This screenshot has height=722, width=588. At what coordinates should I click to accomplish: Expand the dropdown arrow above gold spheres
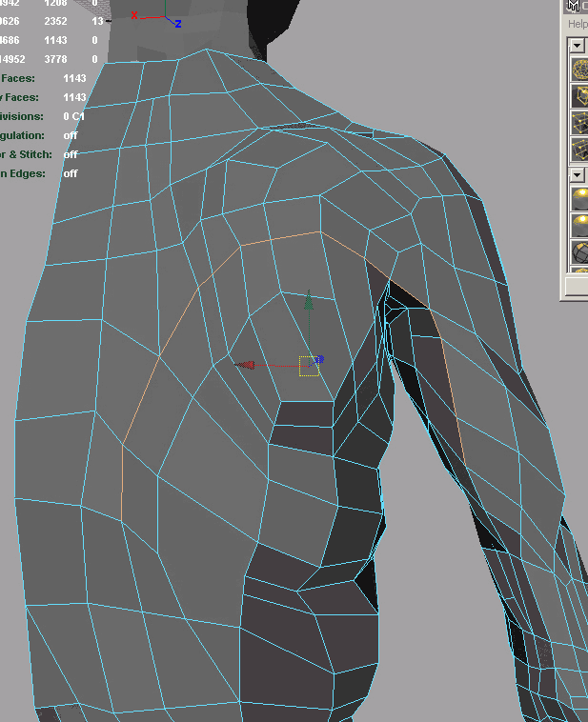click(x=577, y=174)
